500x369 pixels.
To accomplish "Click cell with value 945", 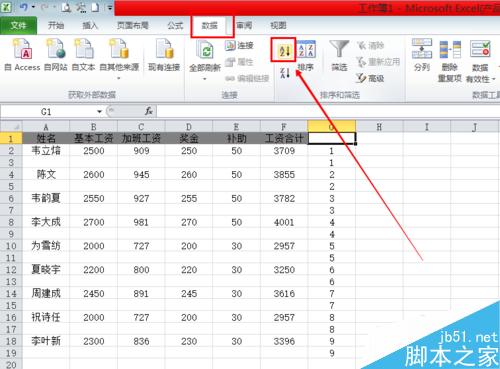I will coord(141,174).
